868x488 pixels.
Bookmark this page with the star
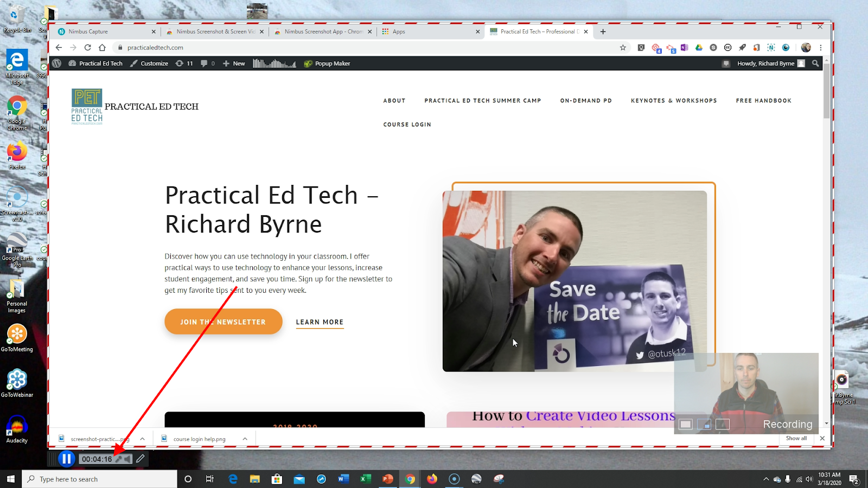pyautogui.click(x=623, y=48)
